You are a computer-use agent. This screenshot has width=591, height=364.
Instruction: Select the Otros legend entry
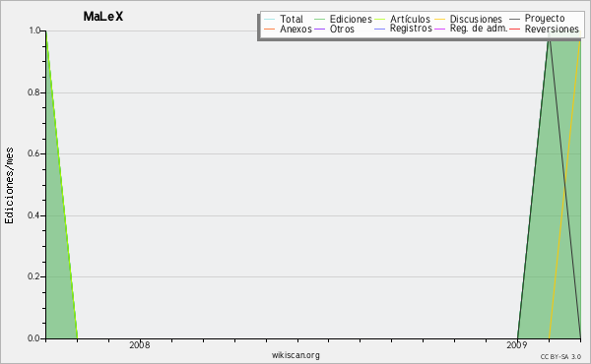pos(342,29)
